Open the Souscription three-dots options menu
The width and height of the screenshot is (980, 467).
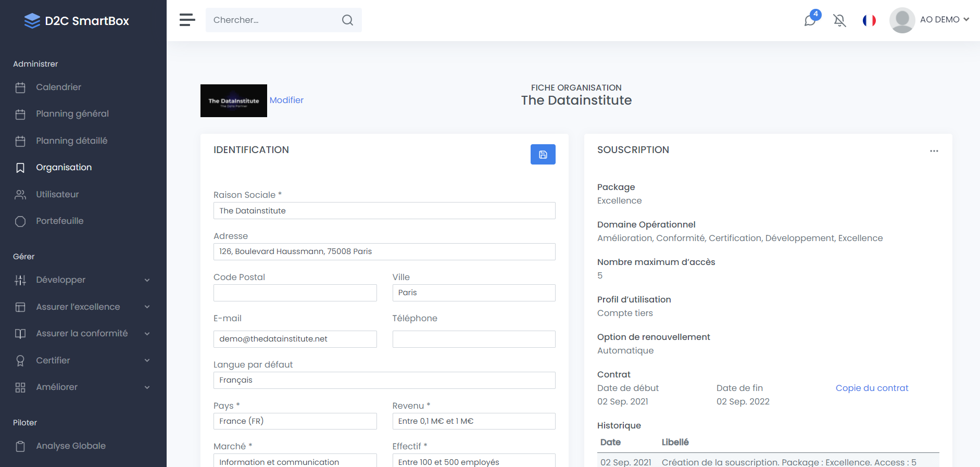(x=934, y=151)
